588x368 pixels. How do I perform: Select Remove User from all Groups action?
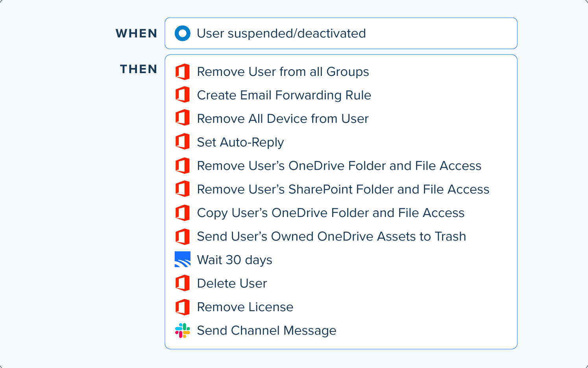point(283,72)
